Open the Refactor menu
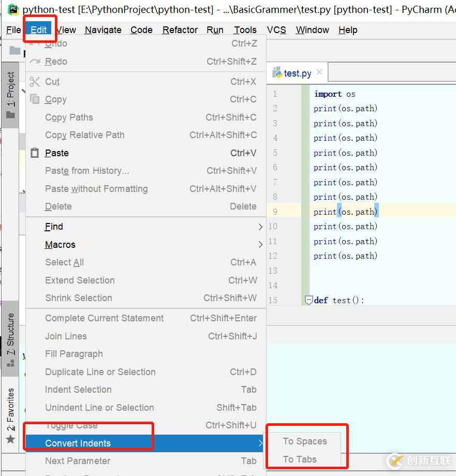The height and width of the screenshot is (476, 456). point(180,30)
